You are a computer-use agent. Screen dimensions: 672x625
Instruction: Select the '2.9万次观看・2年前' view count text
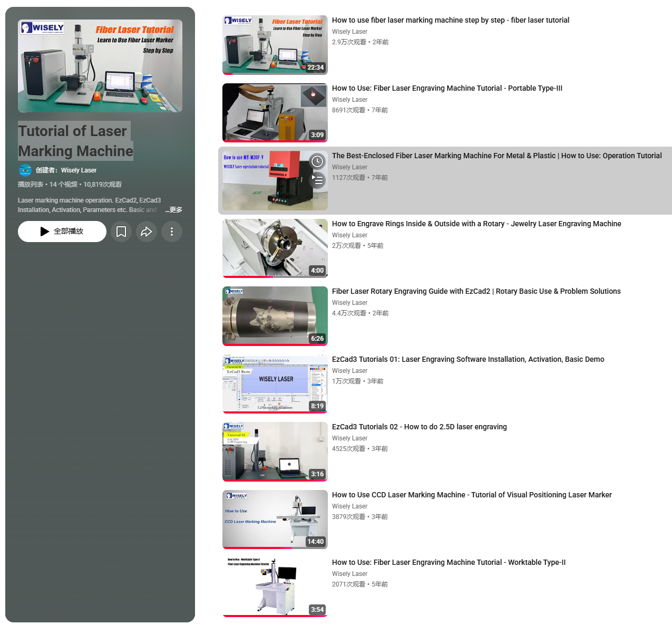coord(360,42)
